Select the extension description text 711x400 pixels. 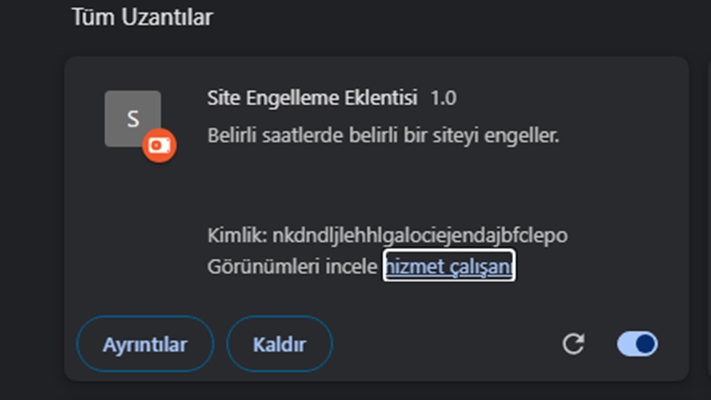click(383, 135)
